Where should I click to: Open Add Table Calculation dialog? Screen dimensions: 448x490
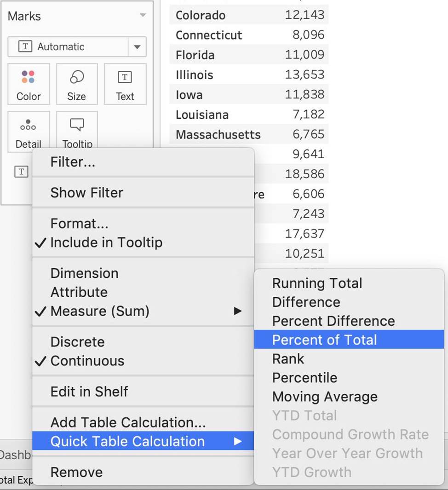(x=128, y=422)
